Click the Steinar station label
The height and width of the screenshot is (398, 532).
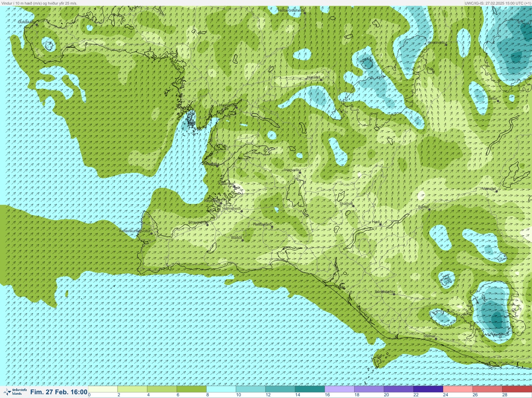coord(429,336)
